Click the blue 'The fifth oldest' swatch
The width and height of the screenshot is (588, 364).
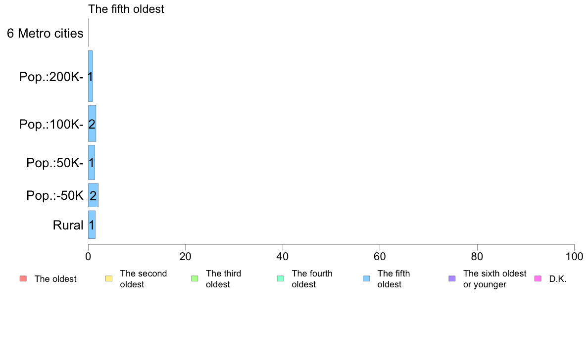[x=366, y=278]
